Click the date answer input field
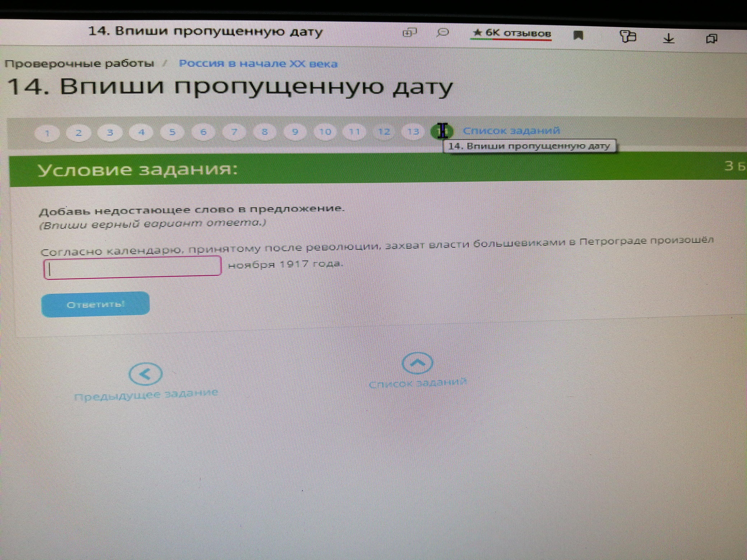The image size is (747, 560). (x=132, y=267)
